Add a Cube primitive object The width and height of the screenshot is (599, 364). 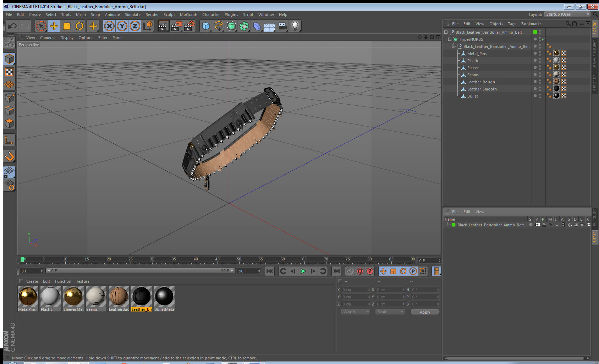pos(206,26)
